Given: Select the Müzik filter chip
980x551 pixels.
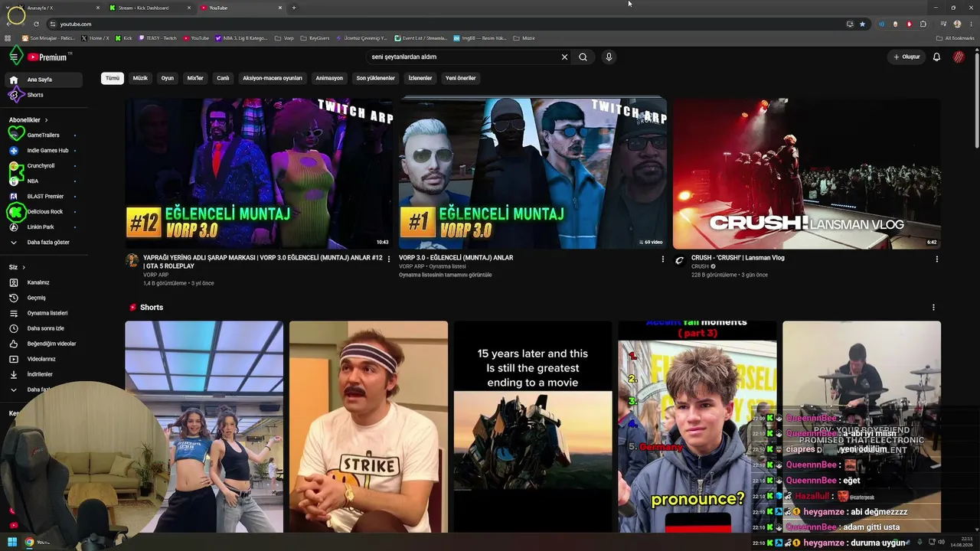Looking at the screenshot, I should coord(140,78).
